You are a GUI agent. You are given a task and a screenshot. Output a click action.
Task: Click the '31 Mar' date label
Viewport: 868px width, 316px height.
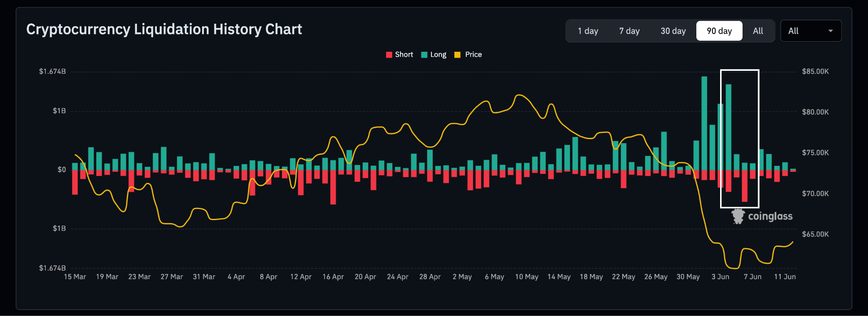[x=204, y=277]
